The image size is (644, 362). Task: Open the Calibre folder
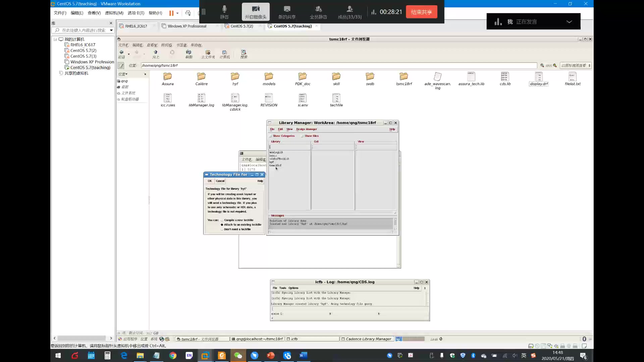(x=202, y=79)
